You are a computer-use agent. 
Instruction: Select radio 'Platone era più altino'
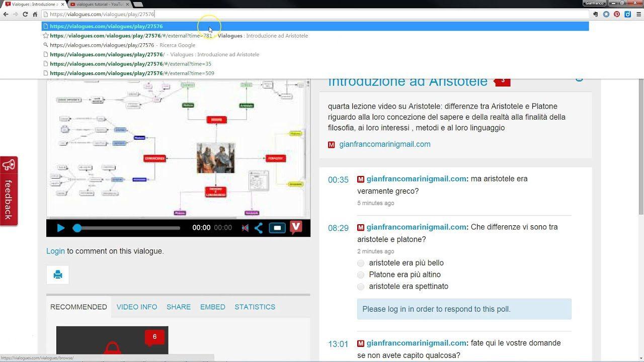pos(361,275)
